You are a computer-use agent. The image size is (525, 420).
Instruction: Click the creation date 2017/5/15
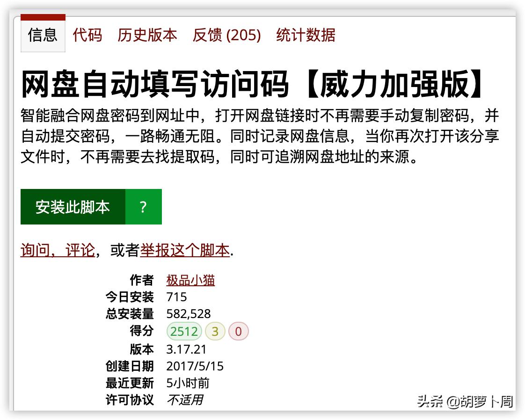coord(195,366)
